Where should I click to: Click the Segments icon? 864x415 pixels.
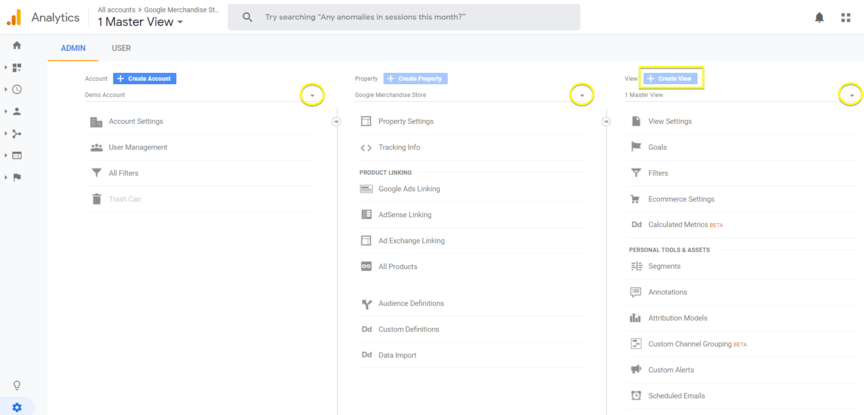[636, 266]
